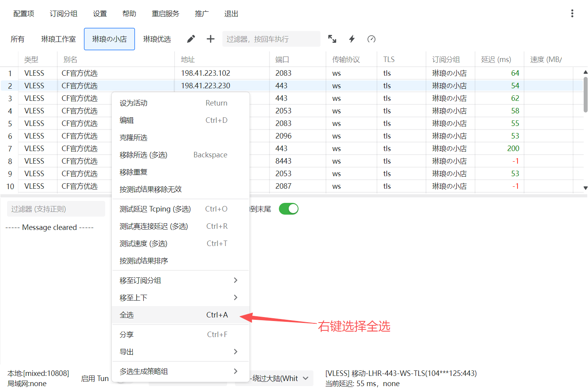Click the server filter input box

click(x=271, y=39)
